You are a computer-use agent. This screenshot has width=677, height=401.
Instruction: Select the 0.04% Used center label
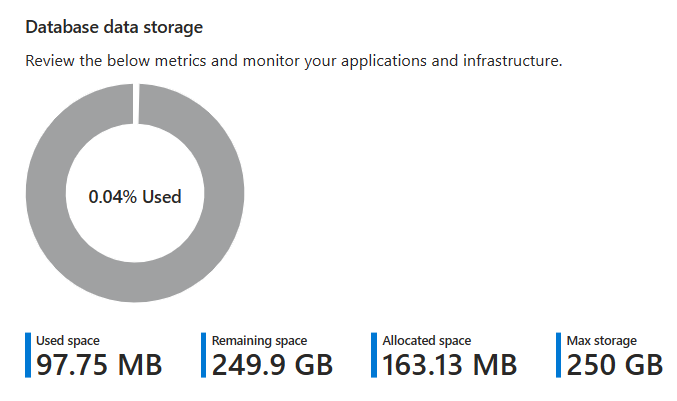pos(135,197)
